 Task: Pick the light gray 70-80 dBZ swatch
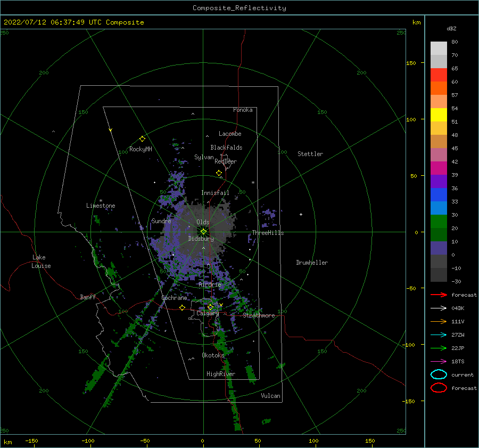[439, 48]
